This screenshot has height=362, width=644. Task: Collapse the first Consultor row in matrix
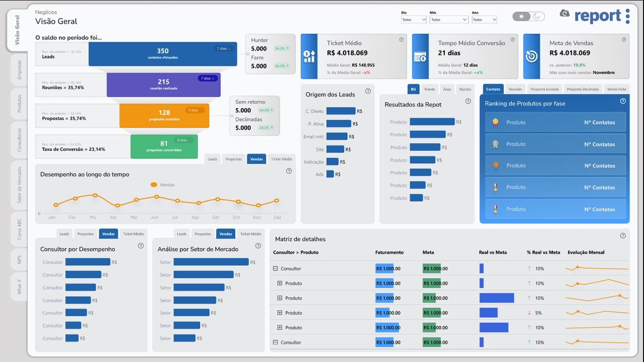(x=275, y=268)
